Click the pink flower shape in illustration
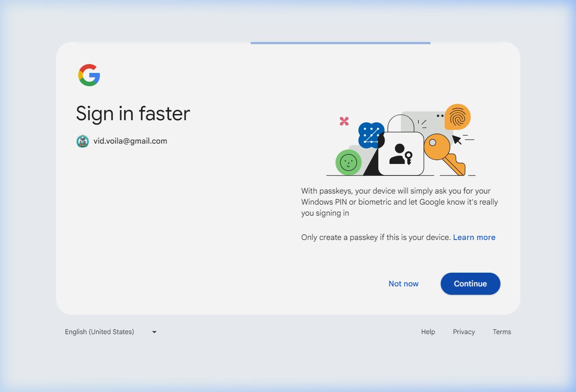 [x=344, y=121]
